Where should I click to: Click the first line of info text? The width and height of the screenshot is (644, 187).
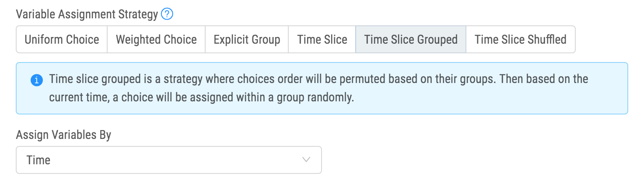(318, 80)
